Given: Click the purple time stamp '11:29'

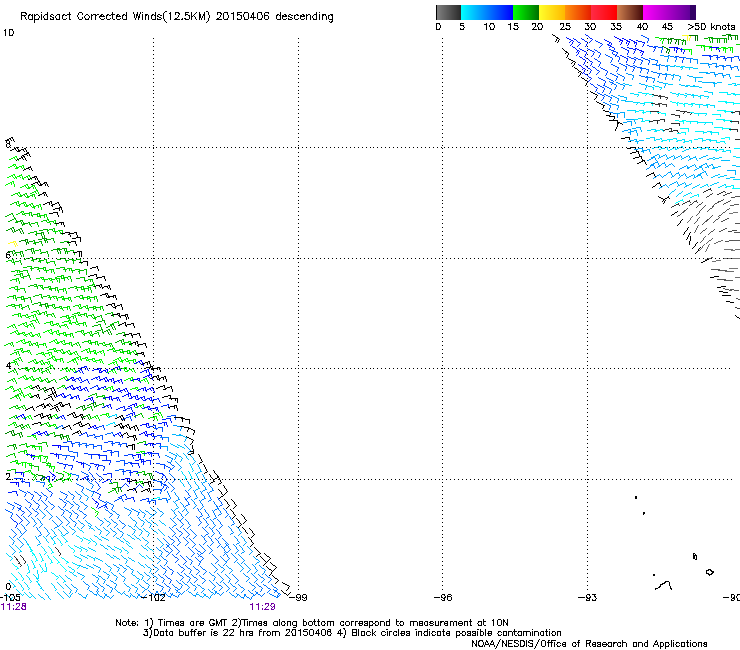Looking at the screenshot, I should (x=262, y=607).
